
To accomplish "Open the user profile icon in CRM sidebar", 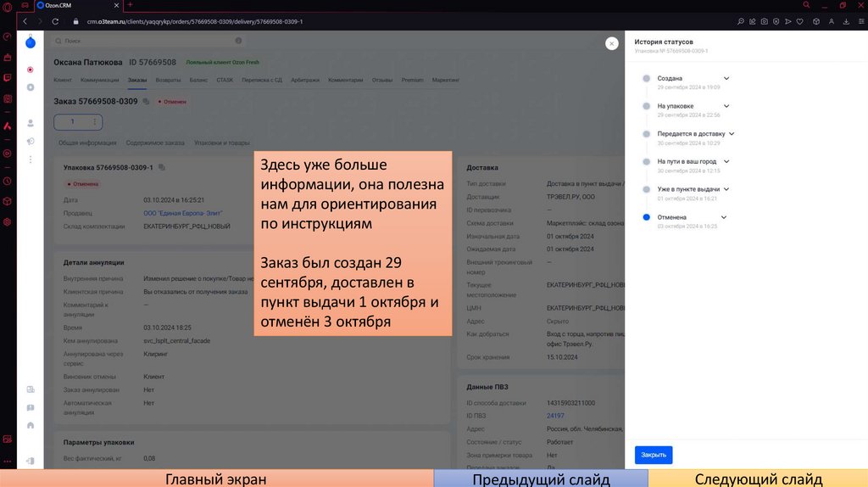I will 31,123.
